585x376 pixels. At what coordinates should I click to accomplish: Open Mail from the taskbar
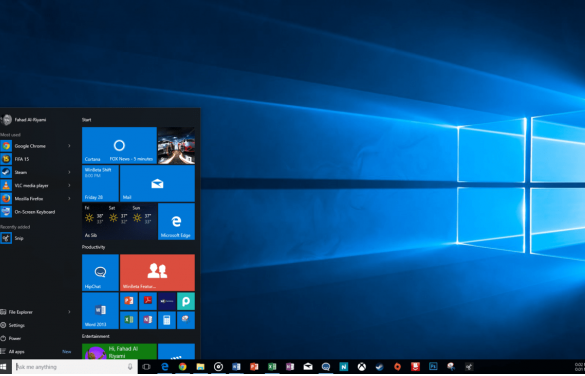coord(308,367)
